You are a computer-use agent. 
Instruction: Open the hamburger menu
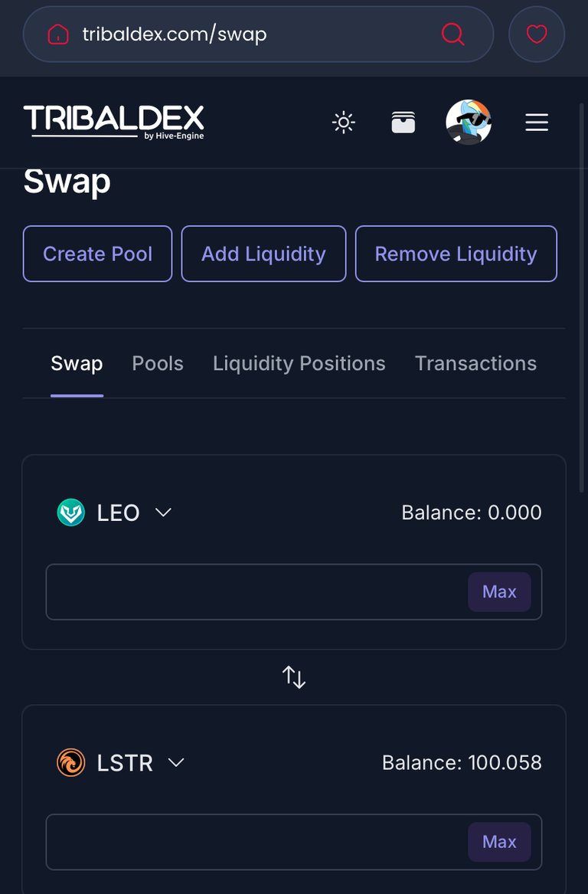tap(537, 123)
